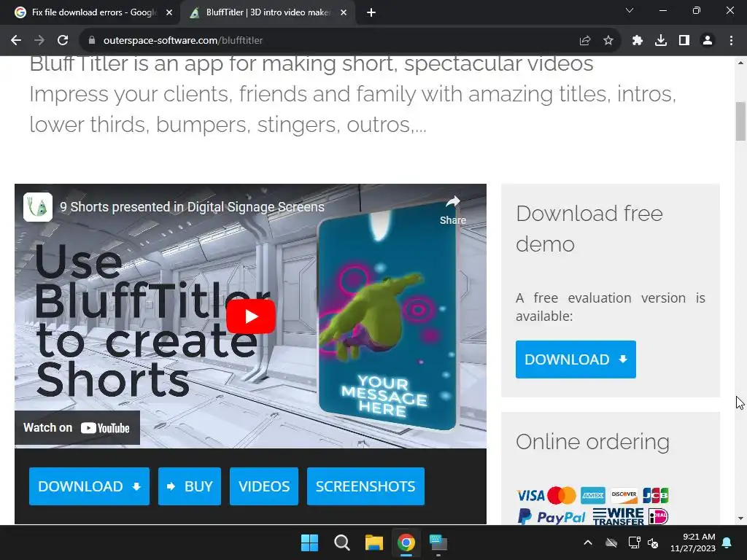Open Windows taskbar search
Viewport: 747px width, 560px height.
click(x=342, y=542)
